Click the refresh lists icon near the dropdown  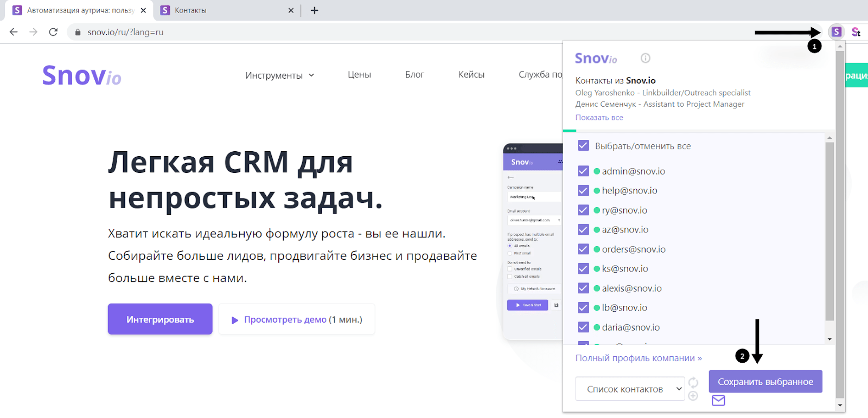[x=693, y=382]
